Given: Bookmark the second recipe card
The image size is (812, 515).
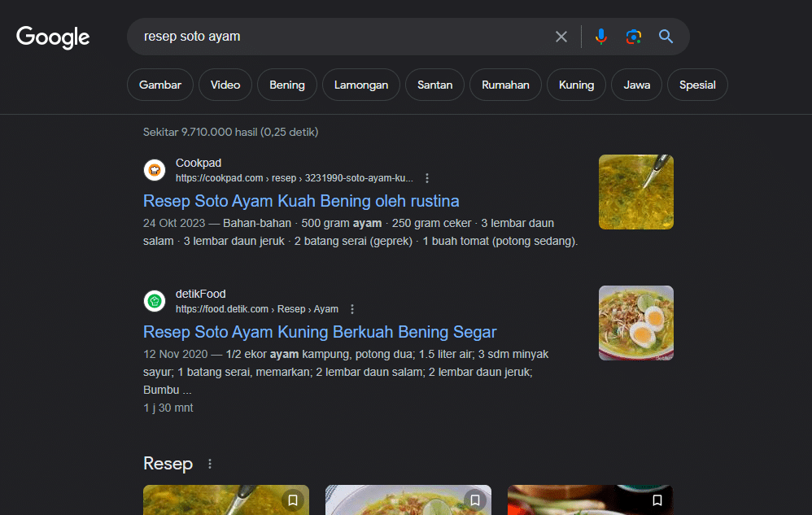Looking at the screenshot, I should point(475,500).
